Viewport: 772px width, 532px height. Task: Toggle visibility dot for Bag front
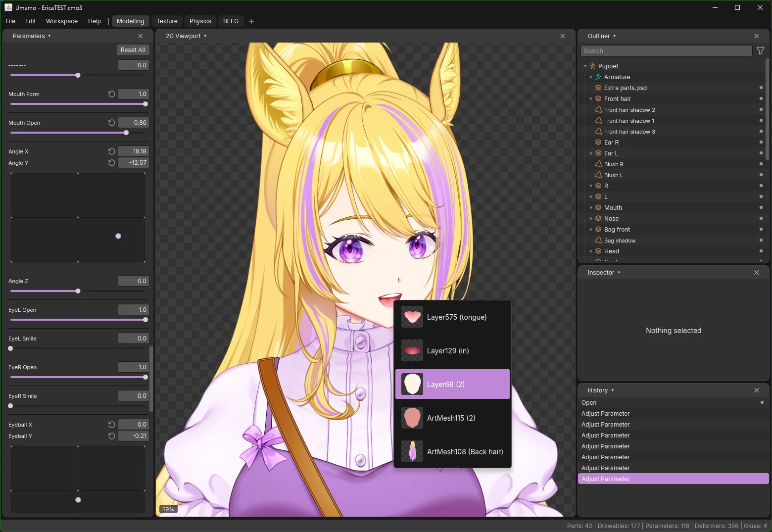(x=761, y=229)
